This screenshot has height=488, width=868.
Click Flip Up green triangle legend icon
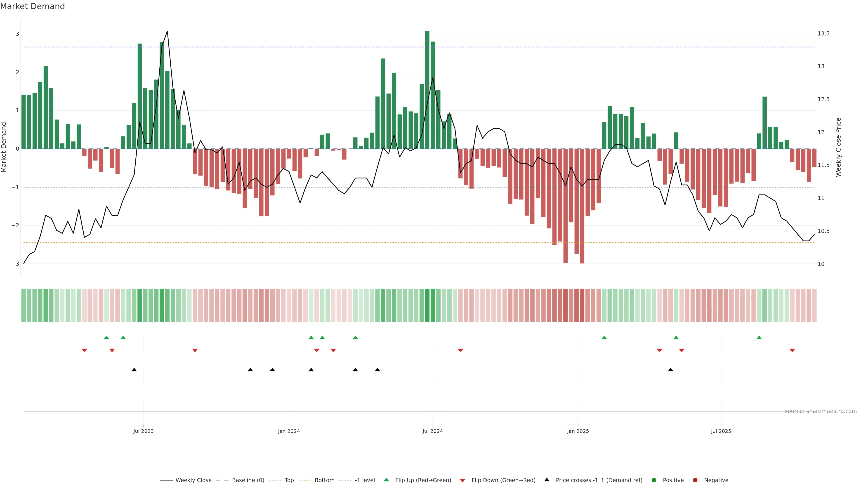point(387,480)
